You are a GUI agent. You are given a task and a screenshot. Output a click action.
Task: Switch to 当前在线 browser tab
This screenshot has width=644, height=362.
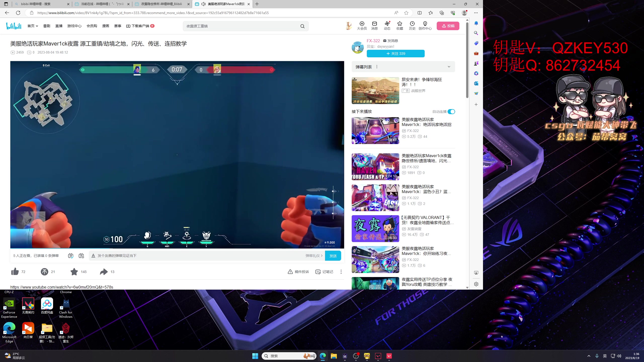[x=102, y=4]
